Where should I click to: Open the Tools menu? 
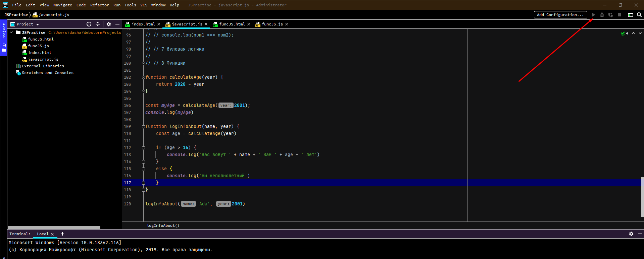[x=130, y=5]
